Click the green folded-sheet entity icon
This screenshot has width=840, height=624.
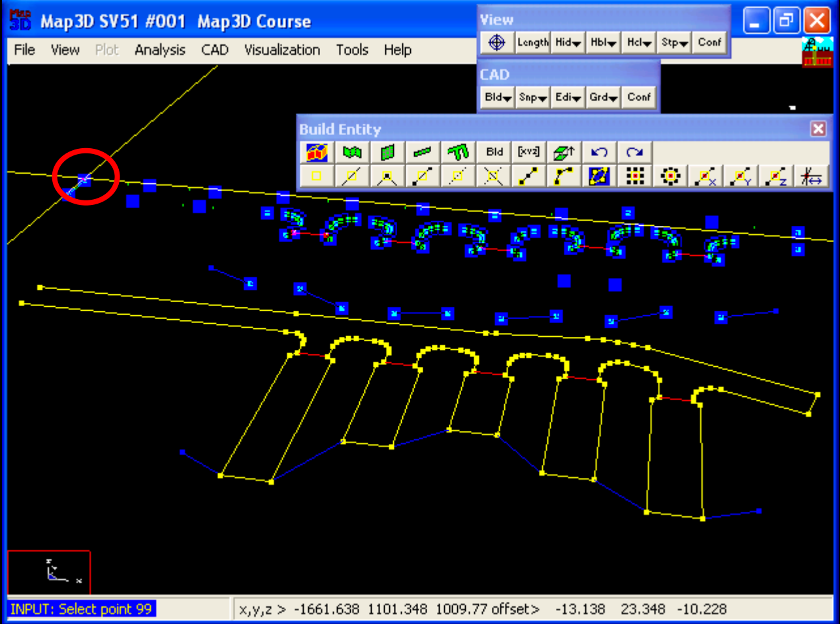[352, 152]
